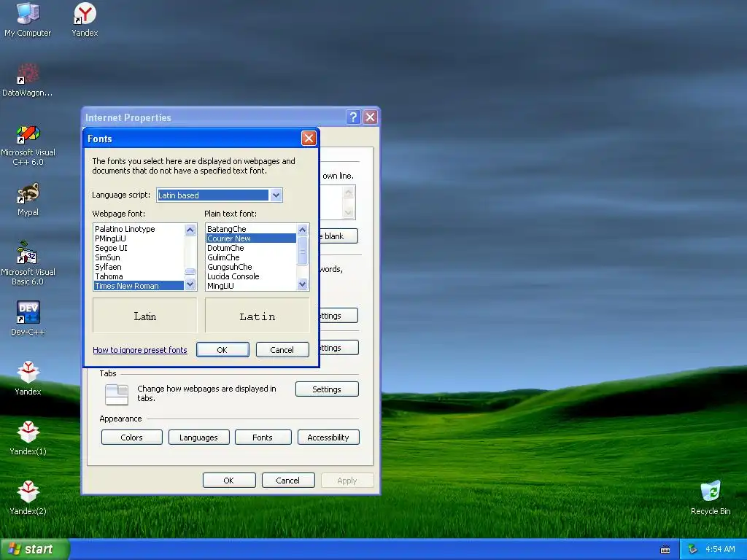Click webpage font list scroll up arrow
The image size is (747, 560).
(190, 230)
